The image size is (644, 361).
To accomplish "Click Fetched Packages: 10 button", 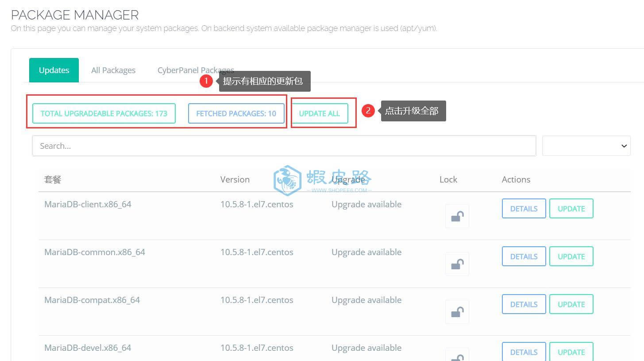I will click(x=236, y=113).
